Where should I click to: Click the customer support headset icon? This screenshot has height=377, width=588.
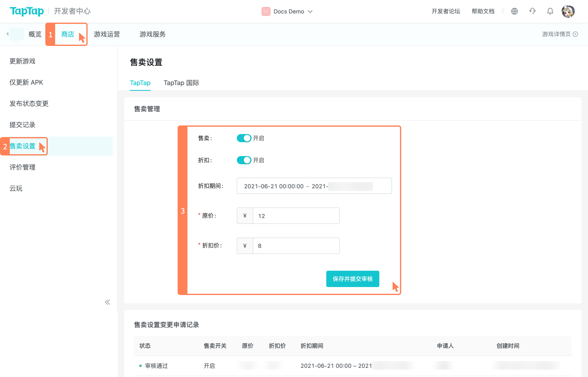(x=532, y=11)
